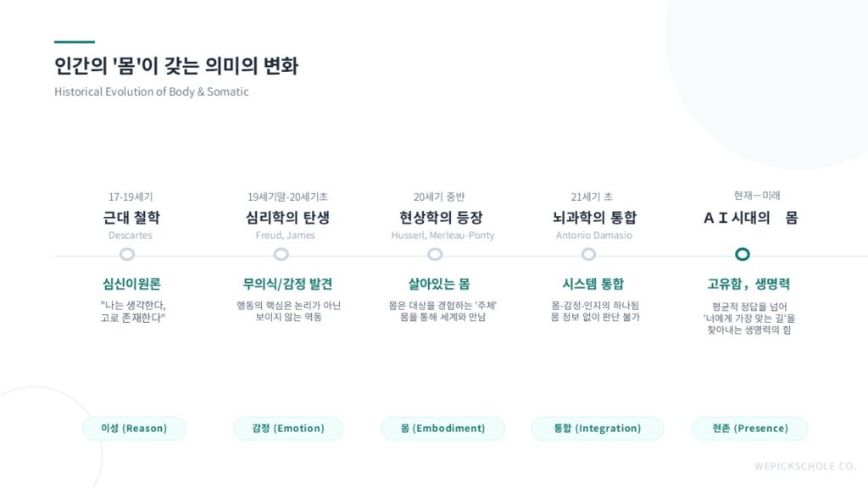Select the 몸 (Embodiment) pill tag
Image resolution: width=868 pixels, height=488 pixels.
point(442,429)
